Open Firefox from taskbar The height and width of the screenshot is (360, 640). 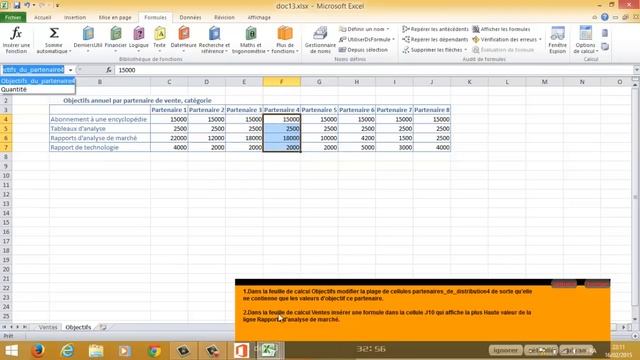point(38,351)
